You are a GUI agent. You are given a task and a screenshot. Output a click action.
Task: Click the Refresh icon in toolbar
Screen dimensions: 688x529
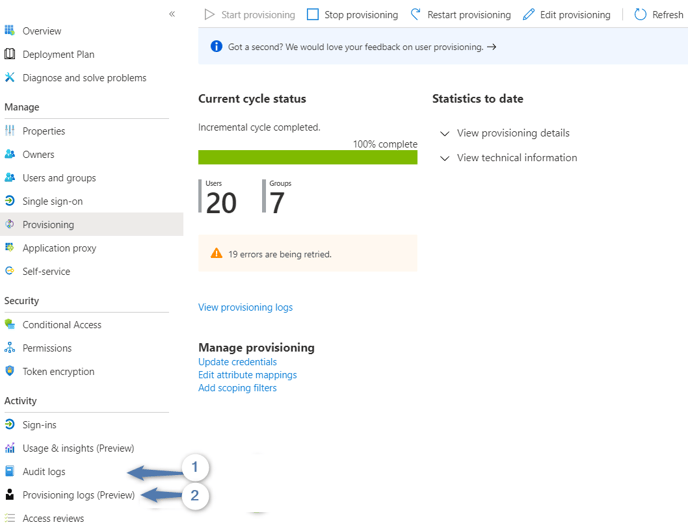[x=640, y=15]
